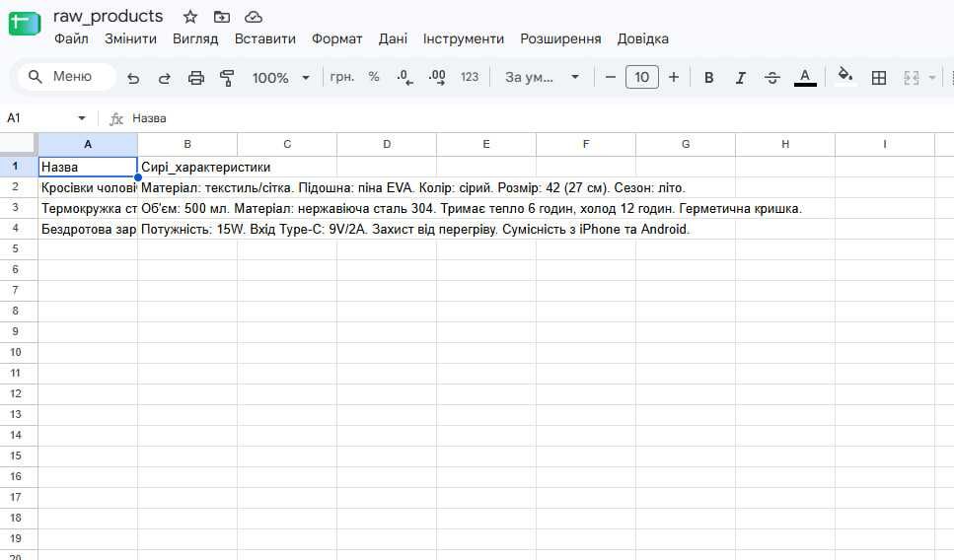Select all cells via corner button
Screen dimensions: 954x560
coord(19,144)
